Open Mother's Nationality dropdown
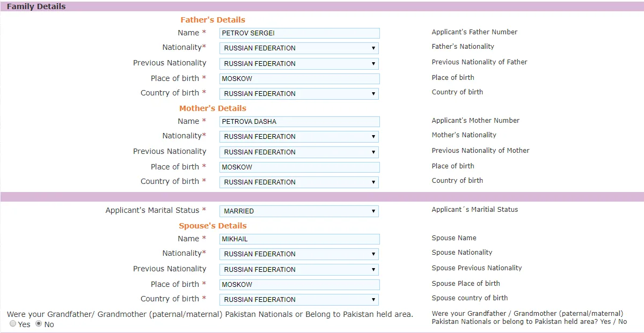Image resolution: width=644 pixels, height=333 pixels. click(299, 137)
